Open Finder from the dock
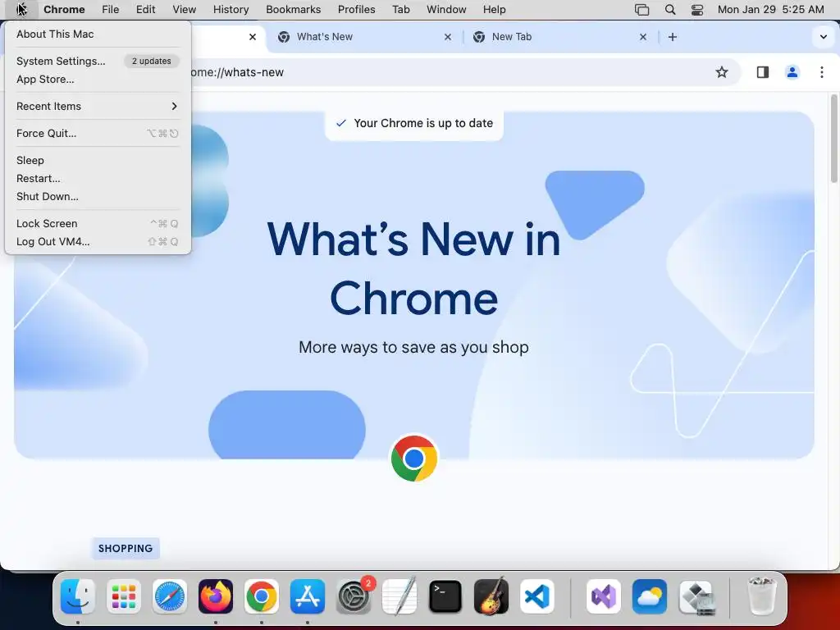 78,596
